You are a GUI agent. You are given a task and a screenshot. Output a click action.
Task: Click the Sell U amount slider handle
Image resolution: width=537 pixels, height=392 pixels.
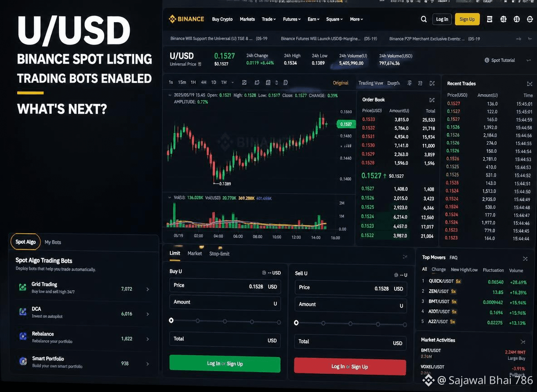296,323
